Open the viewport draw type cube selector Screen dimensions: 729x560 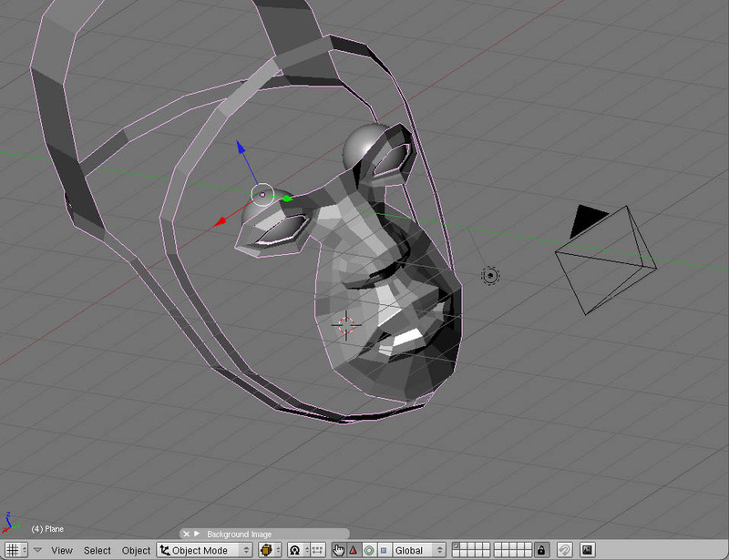click(270, 550)
